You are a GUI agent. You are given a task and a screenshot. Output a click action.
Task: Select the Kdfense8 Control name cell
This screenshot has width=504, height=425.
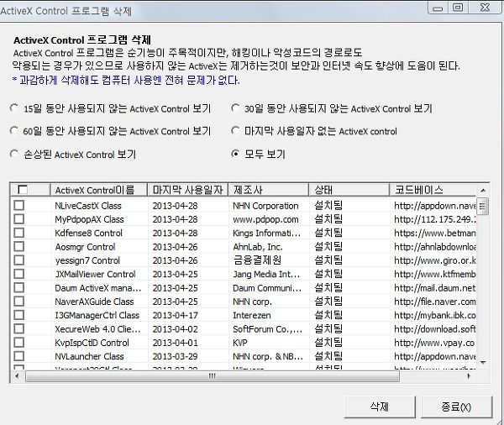(x=89, y=233)
